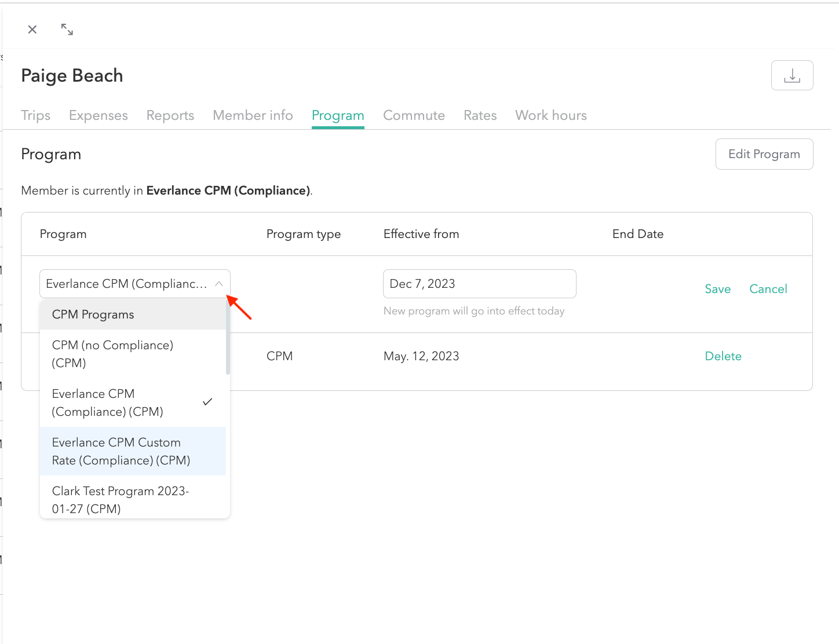Switch to the Expenses tab
Screen dimensions: 839x644
(99, 115)
